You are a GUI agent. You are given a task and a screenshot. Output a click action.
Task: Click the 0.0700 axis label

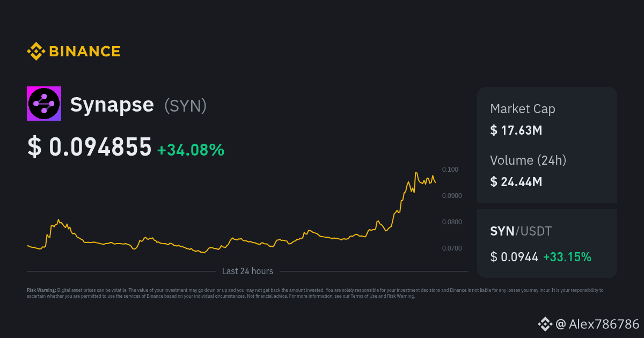pyautogui.click(x=452, y=248)
